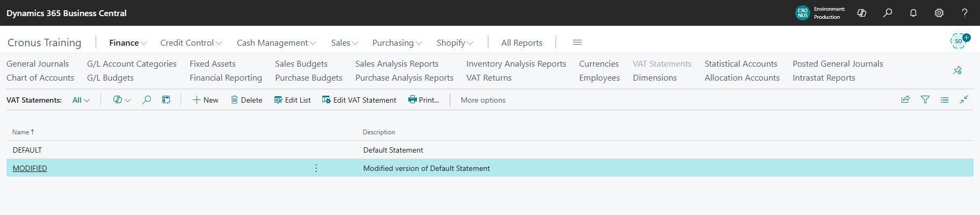This screenshot has height=215, width=980.
Task: Open Allocation Accounts
Action: click(x=741, y=77)
